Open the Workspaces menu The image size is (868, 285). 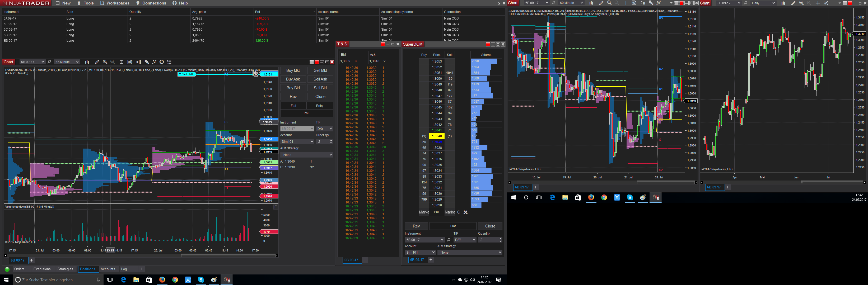point(115,3)
